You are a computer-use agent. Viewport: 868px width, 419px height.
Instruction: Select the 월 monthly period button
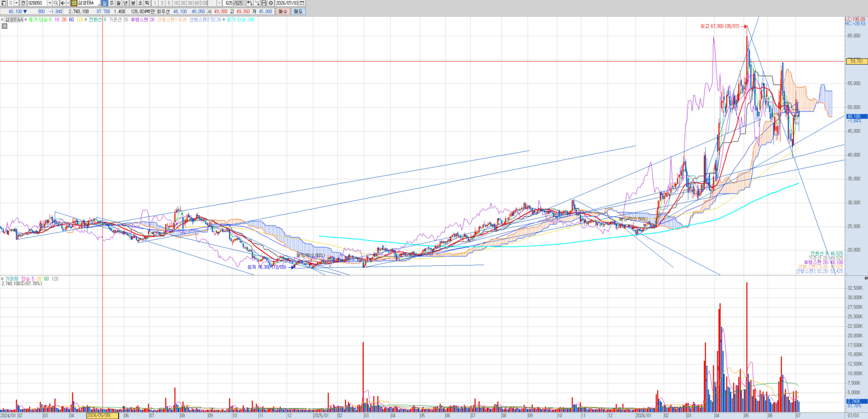click(x=119, y=3)
